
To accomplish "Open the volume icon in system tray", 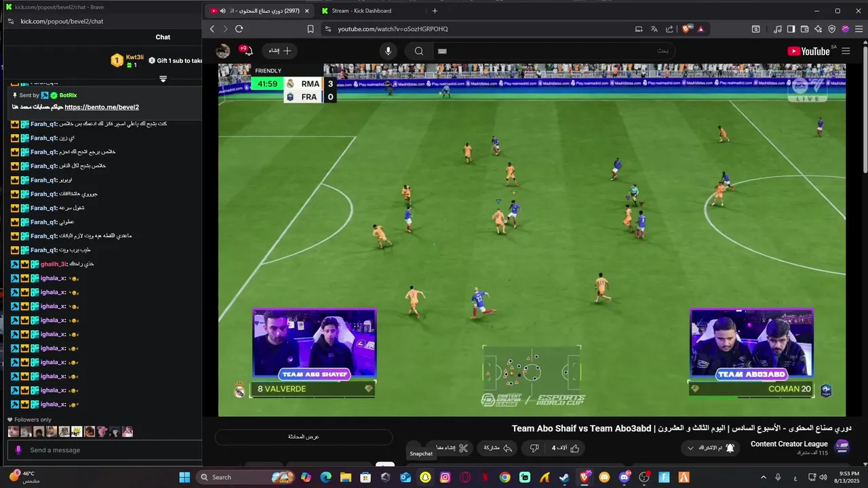I will point(823,477).
